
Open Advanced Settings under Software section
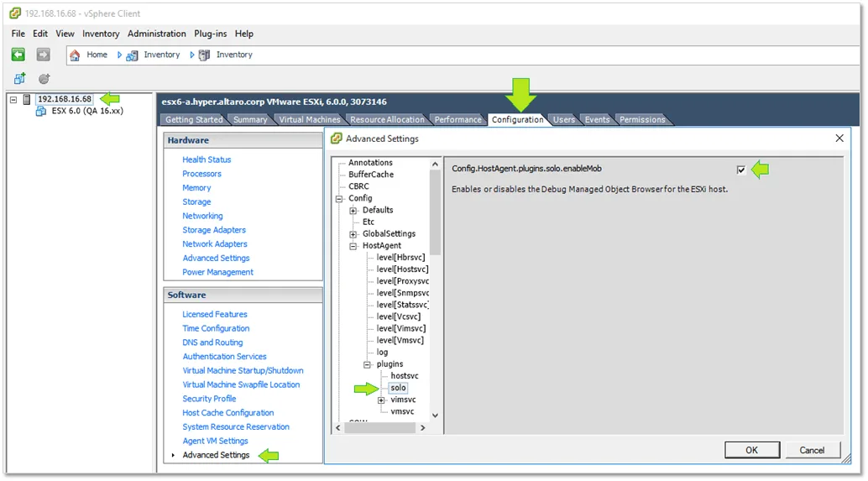click(216, 455)
